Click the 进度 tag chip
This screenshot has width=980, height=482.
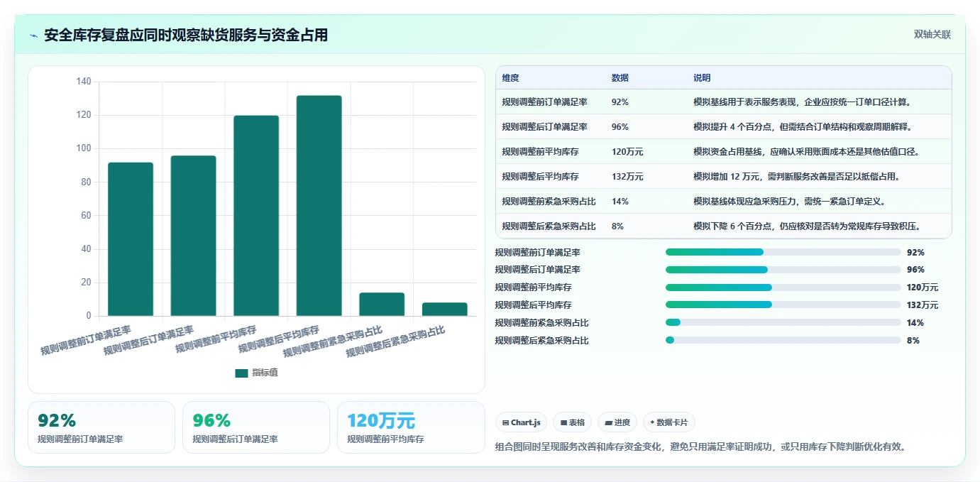pyautogui.click(x=617, y=422)
